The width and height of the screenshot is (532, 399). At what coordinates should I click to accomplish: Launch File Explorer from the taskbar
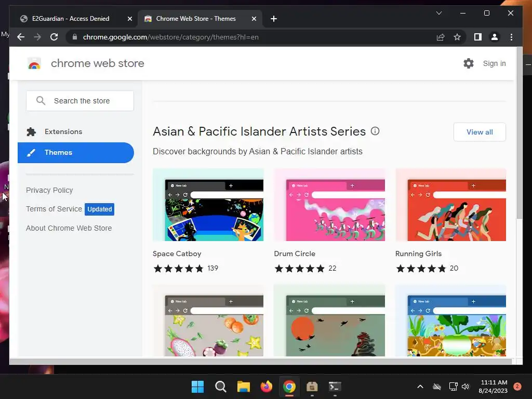point(244,387)
